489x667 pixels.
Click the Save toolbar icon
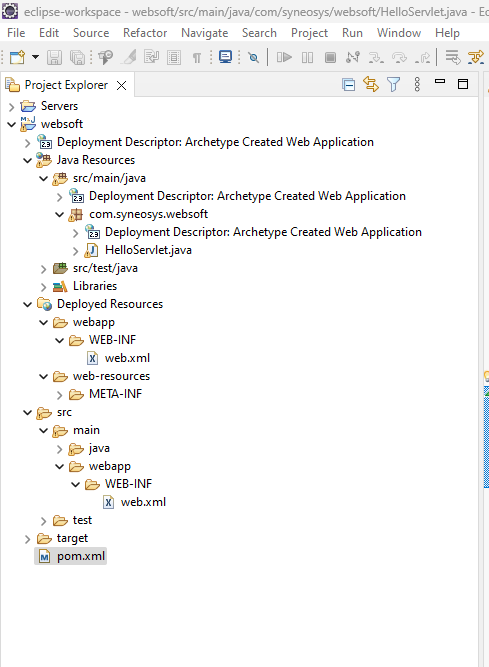click(x=54, y=57)
